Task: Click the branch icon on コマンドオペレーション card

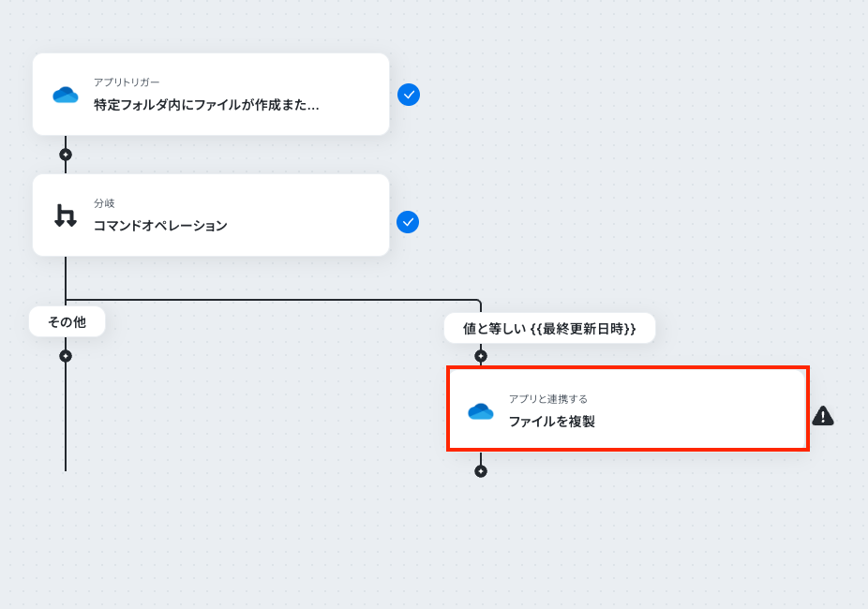Action: coord(66,215)
